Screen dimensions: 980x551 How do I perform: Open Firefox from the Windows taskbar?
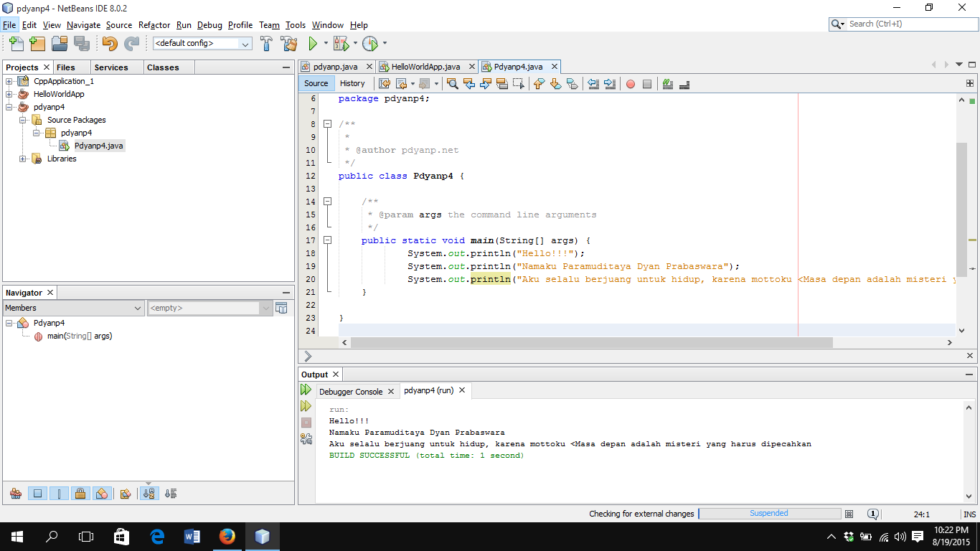click(227, 536)
